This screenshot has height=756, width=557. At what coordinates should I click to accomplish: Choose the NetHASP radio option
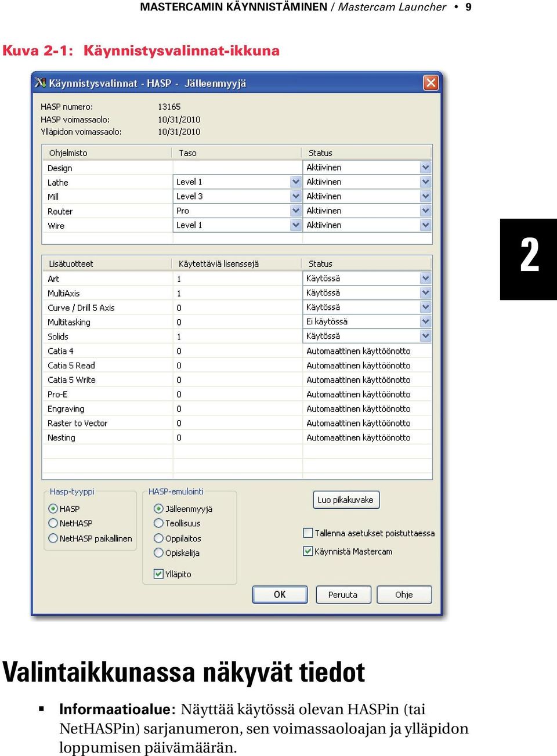53,523
